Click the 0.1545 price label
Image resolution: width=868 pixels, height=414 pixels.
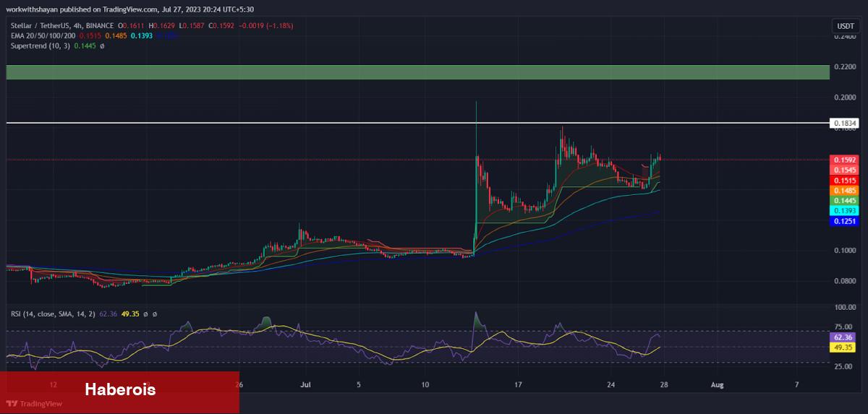click(845, 170)
